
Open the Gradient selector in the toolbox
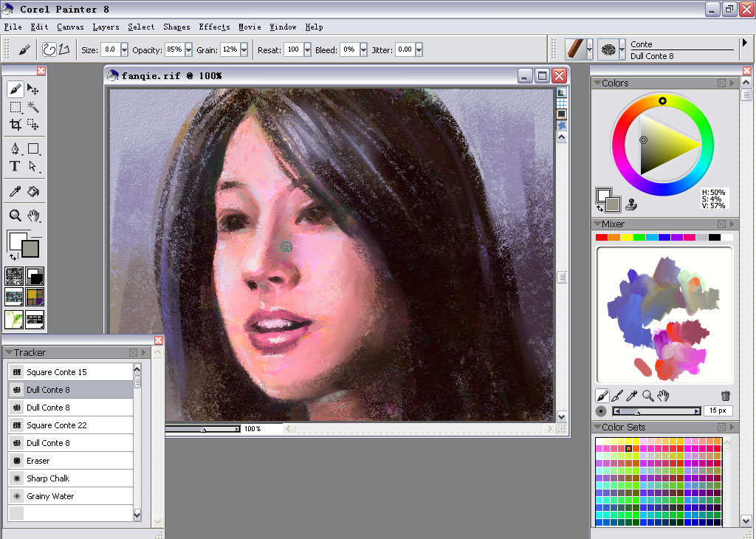coord(35,276)
